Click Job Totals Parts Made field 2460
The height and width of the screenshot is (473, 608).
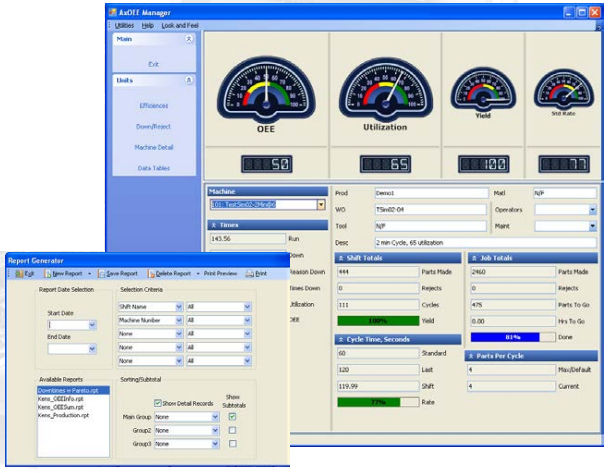(x=513, y=272)
